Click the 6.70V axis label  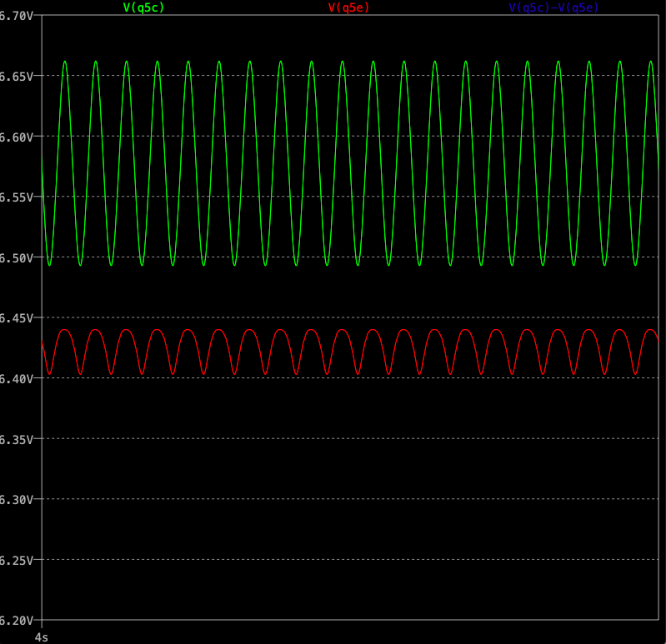point(16,16)
